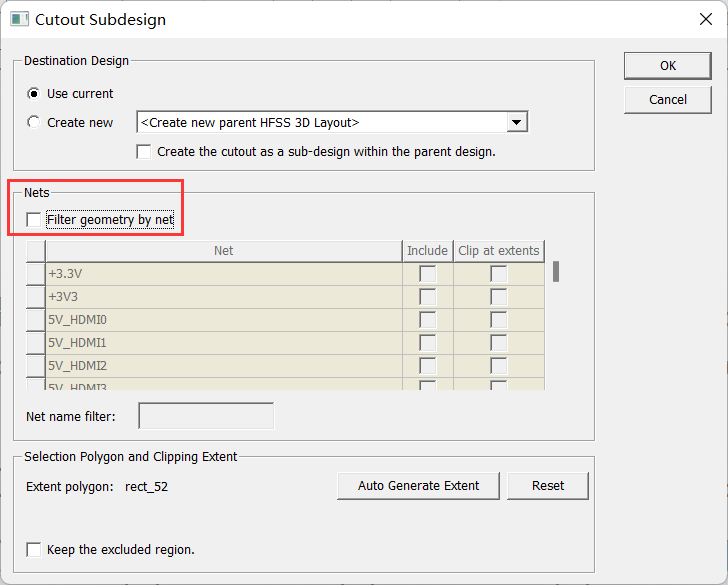Toggle Filter geometry by net checkbox

click(x=33, y=220)
